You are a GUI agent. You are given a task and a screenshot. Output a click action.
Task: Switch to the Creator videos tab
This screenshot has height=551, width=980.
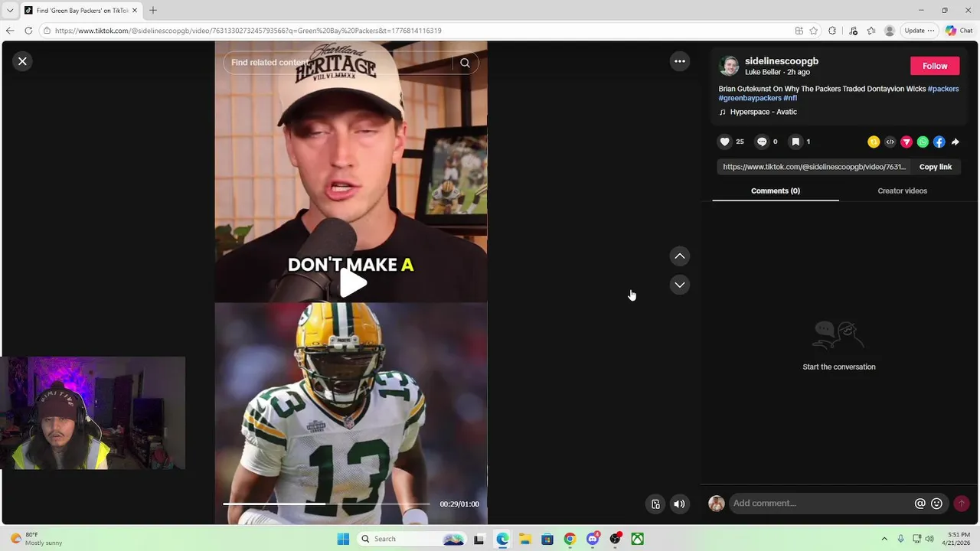[x=902, y=191]
